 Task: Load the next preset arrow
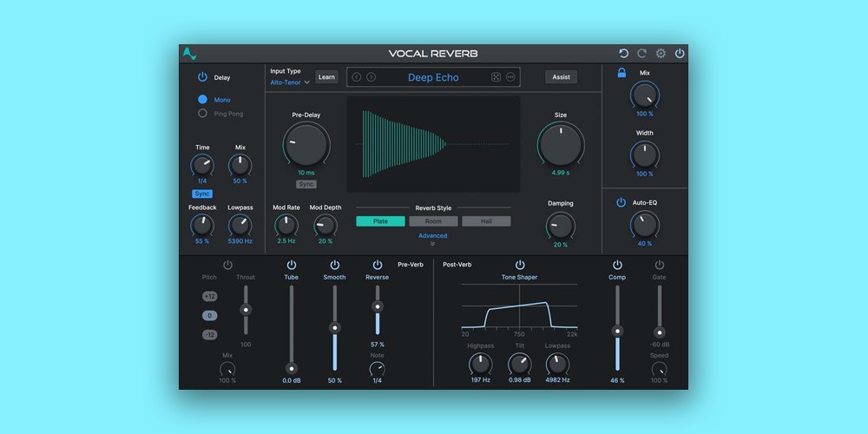[371, 77]
